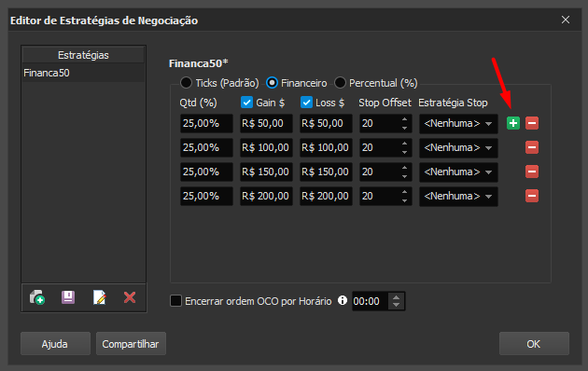
Task: Click the green add row plus icon
Action: point(513,123)
